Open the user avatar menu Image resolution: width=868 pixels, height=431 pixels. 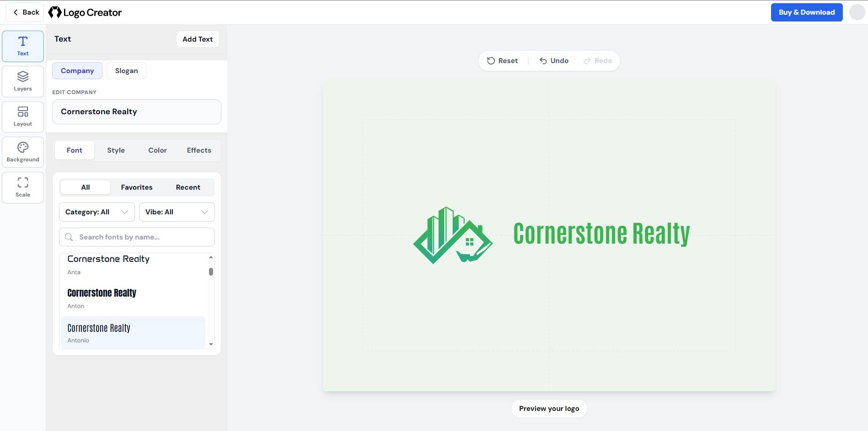(x=857, y=12)
